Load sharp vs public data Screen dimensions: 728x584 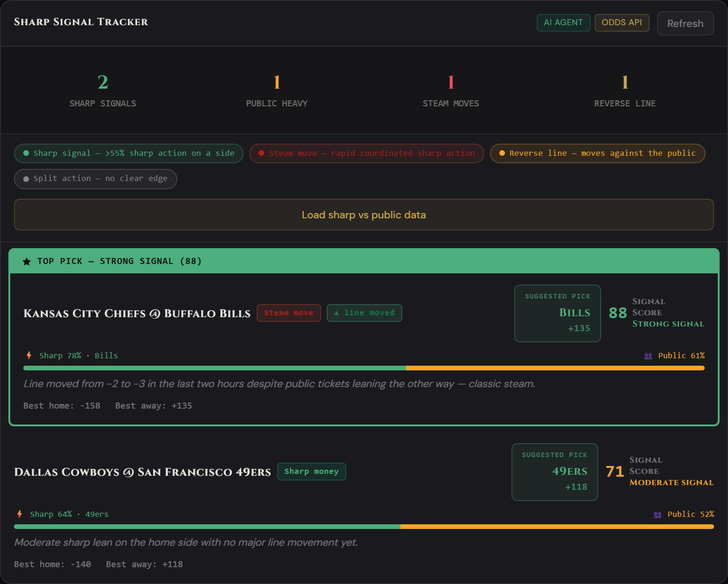364,215
